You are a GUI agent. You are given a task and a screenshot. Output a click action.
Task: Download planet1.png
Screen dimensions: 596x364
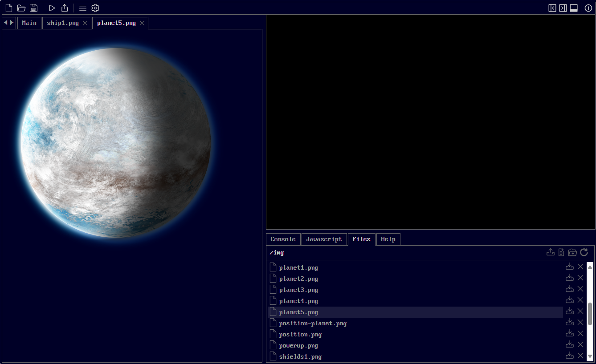pyautogui.click(x=570, y=267)
